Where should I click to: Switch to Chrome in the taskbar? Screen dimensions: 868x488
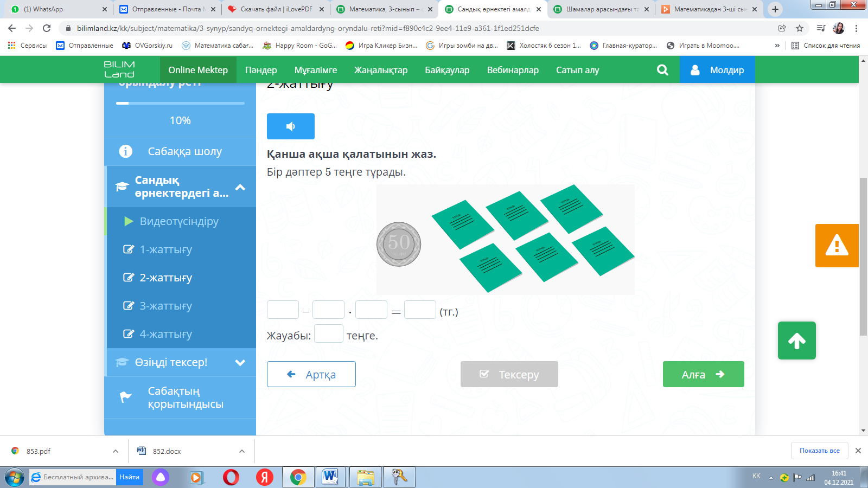click(298, 477)
